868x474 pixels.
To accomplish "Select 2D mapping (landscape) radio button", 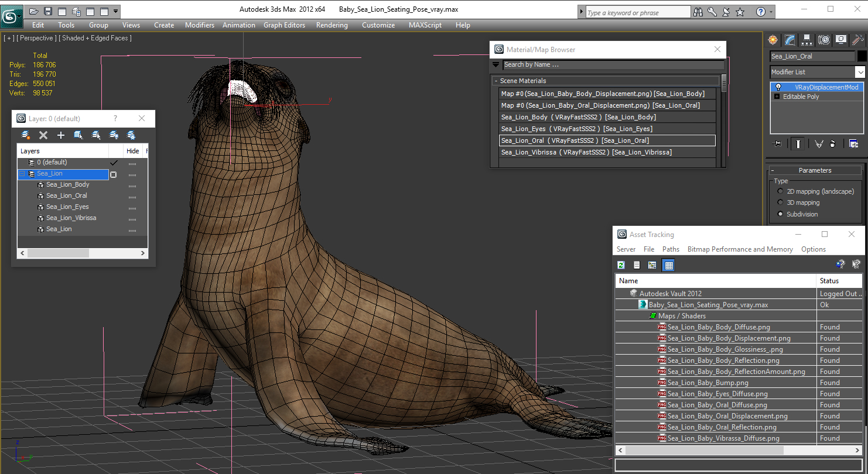I will 780,191.
